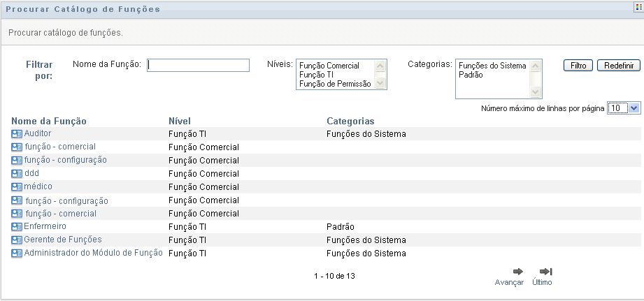
Task: Select Padrão in the Categorias list
Action: [470, 75]
